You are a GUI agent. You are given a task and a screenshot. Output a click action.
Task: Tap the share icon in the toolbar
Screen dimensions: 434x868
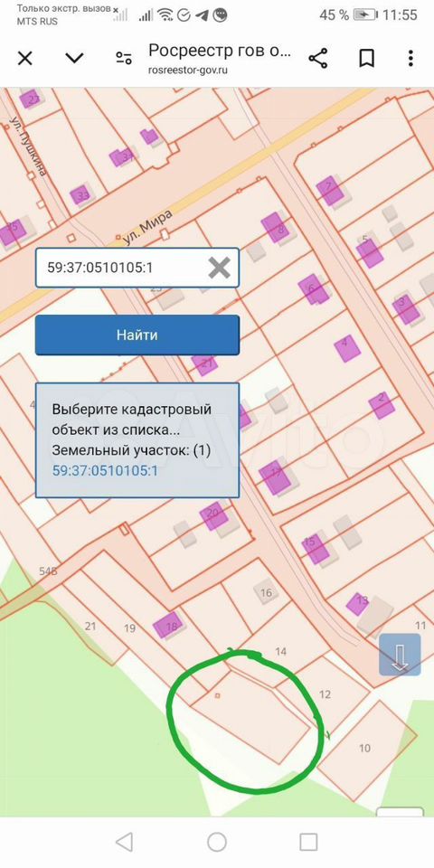[317, 58]
